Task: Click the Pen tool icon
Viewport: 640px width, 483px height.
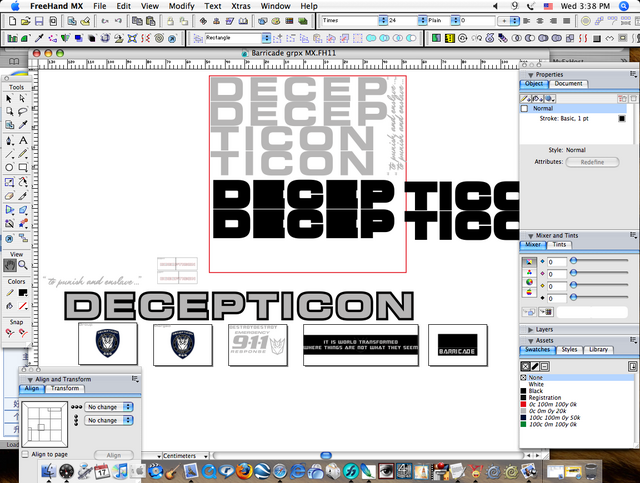Action: pos(9,140)
